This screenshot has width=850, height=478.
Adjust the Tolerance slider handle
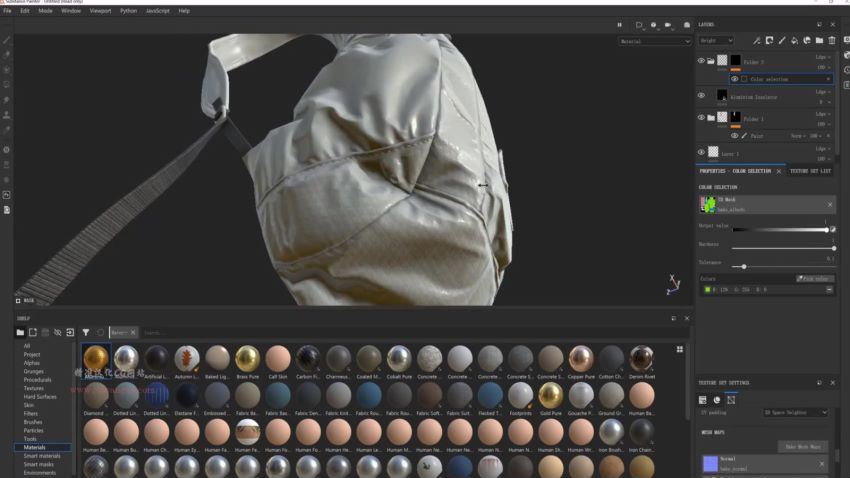(x=744, y=266)
